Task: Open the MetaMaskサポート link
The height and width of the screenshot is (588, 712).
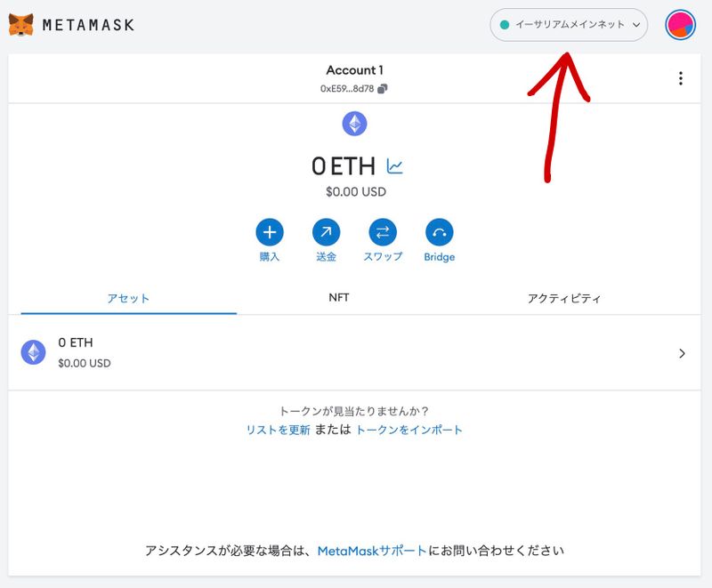Action: [372, 551]
